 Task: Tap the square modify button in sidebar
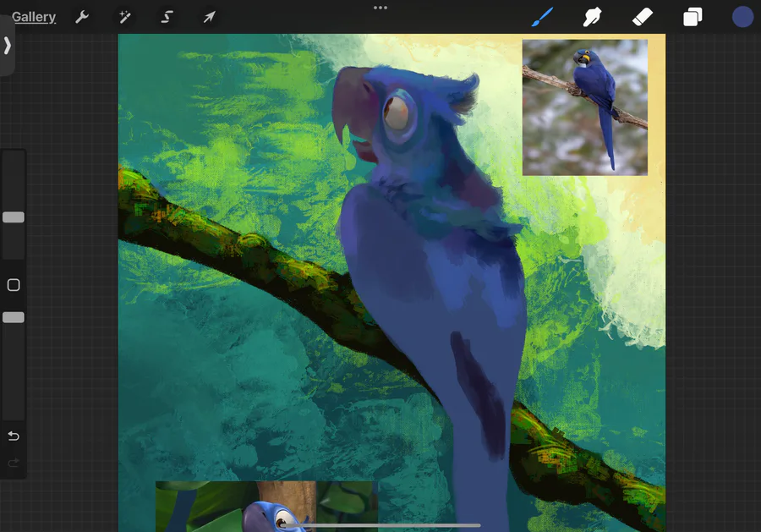(x=14, y=285)
